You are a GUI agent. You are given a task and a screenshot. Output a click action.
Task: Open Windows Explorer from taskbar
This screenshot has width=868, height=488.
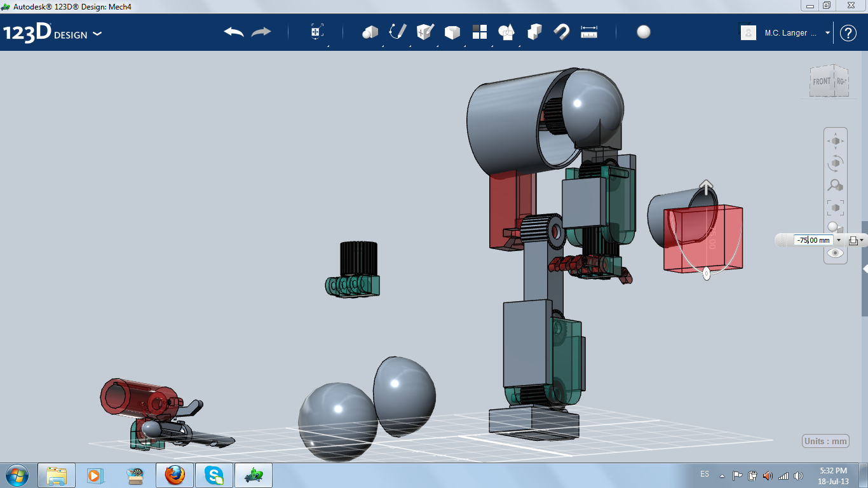[x=57, y=475]
